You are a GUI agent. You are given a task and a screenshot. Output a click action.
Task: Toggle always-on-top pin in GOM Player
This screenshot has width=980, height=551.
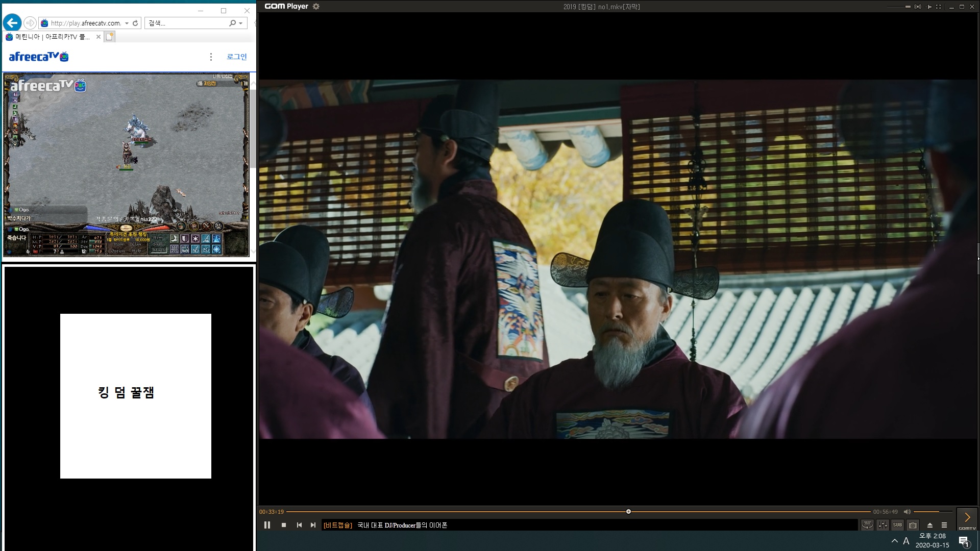[x=929, y=7]
